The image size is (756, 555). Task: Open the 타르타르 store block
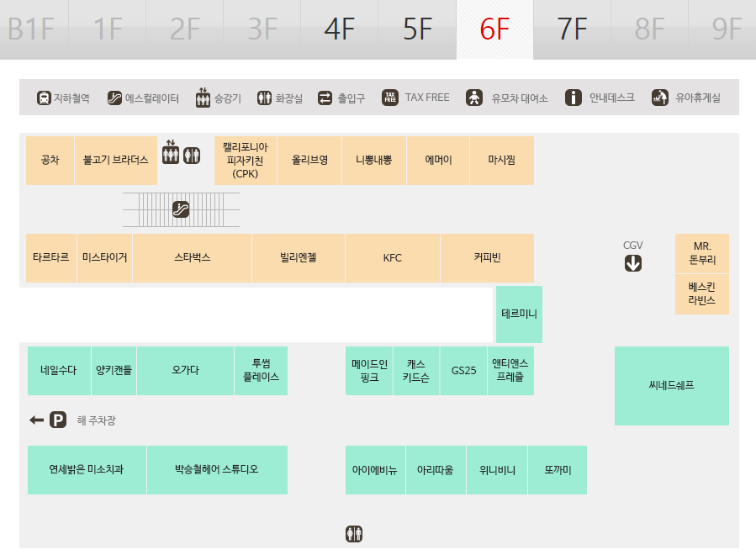click(51, 258)
